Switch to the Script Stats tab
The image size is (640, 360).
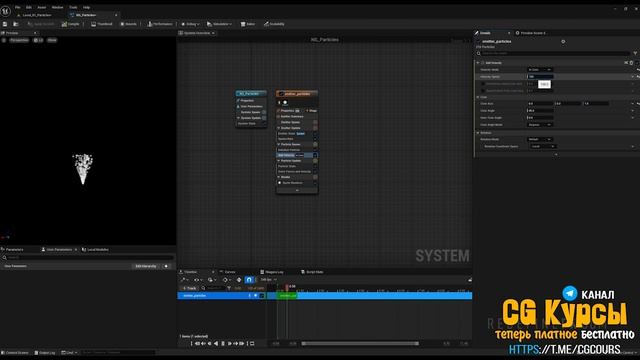pyautogui.click(x=312, y=272)
